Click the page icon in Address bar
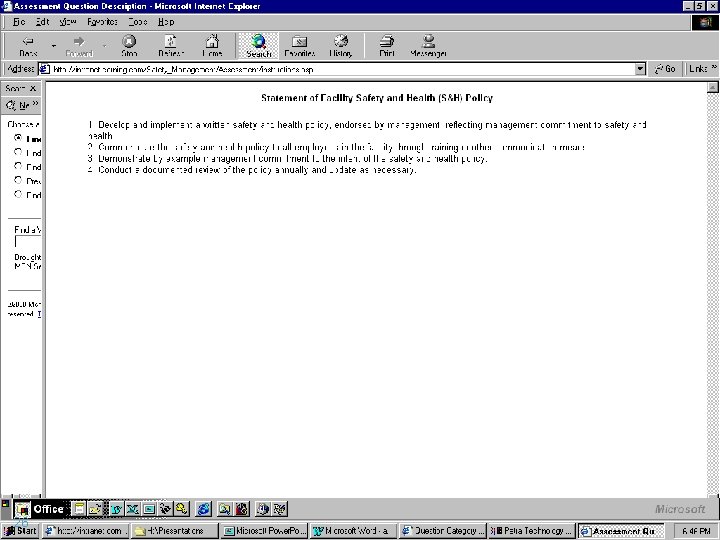The image size is (720, 540). [x=45, y=69]
